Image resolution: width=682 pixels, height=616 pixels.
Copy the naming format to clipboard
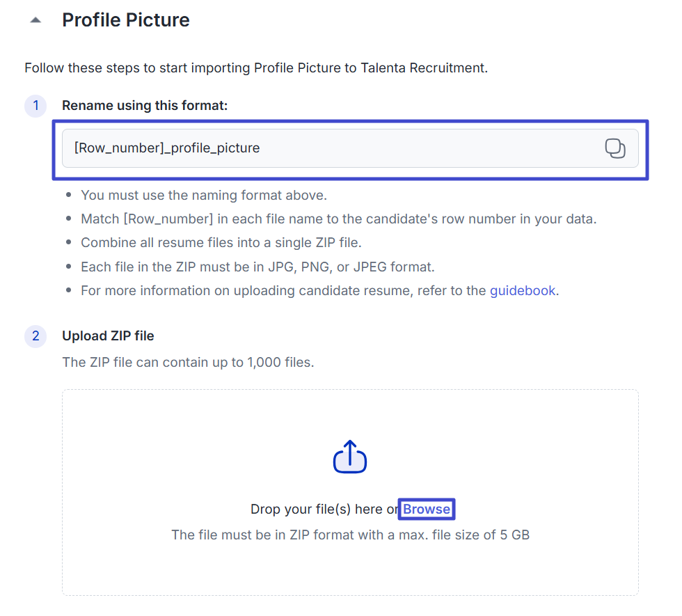point(615,148)
